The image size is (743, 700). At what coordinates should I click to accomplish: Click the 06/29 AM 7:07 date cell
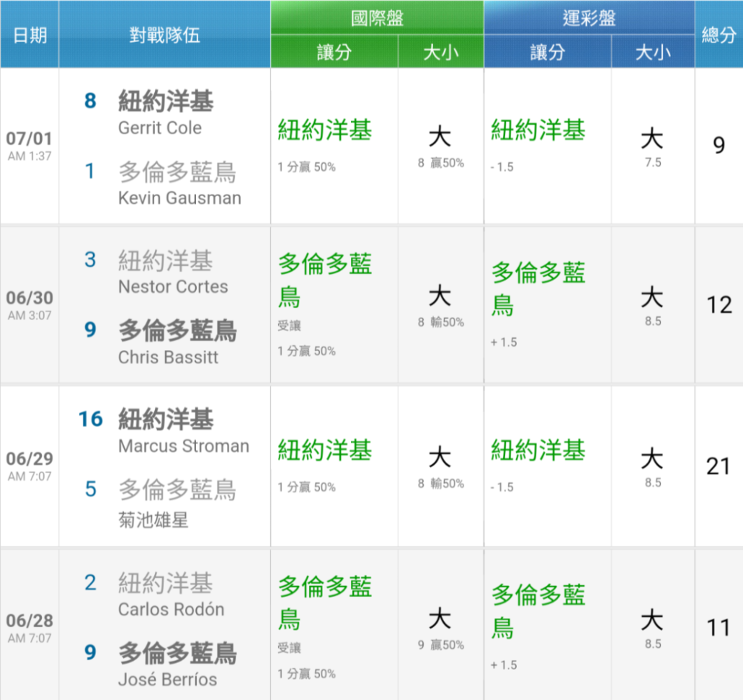[29, 465]
